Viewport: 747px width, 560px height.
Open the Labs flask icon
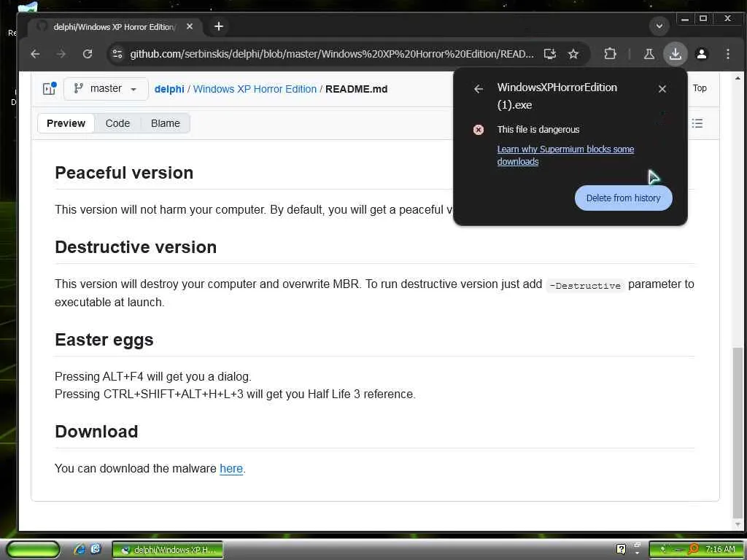pyautogui.click(x=649, y=54)
